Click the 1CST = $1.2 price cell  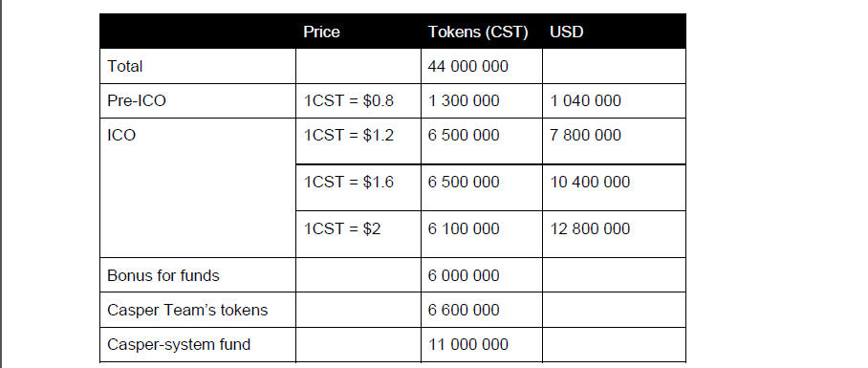(349, 135)
